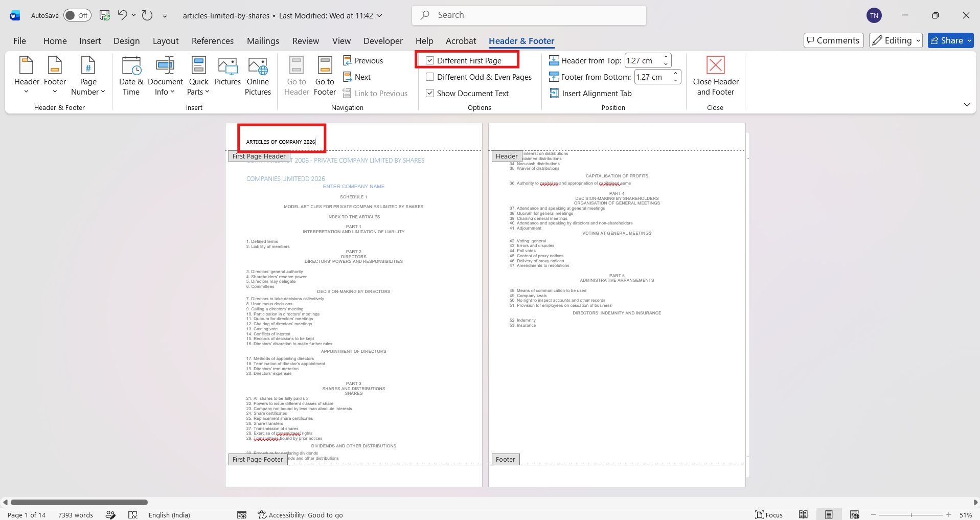Click the Header & Footer tab
Viewport: 980px width, 520px height.
(521, 41)
